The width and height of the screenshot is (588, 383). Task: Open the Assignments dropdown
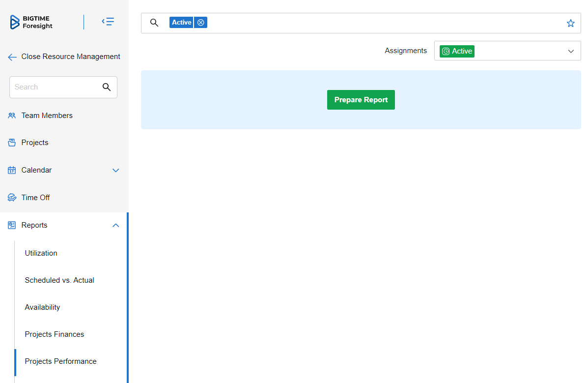(x=507, y=51)
